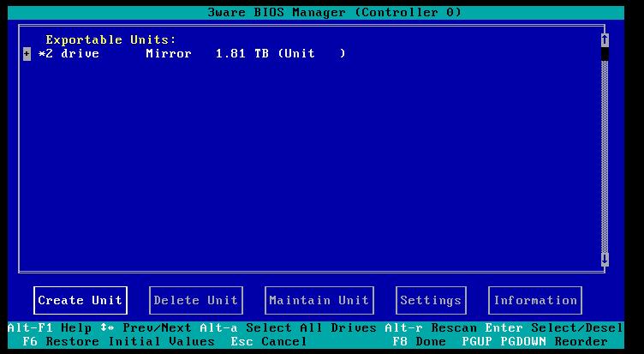
Task: Click the F8 Done hint
Action: coord(419,341)
